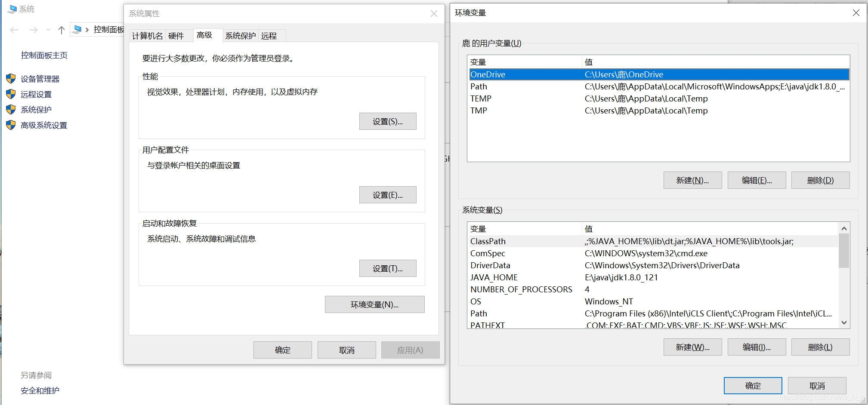Open performance 设置(S) button
The width and height of the screenshot is (868, 405).
[x=388, y=121]
